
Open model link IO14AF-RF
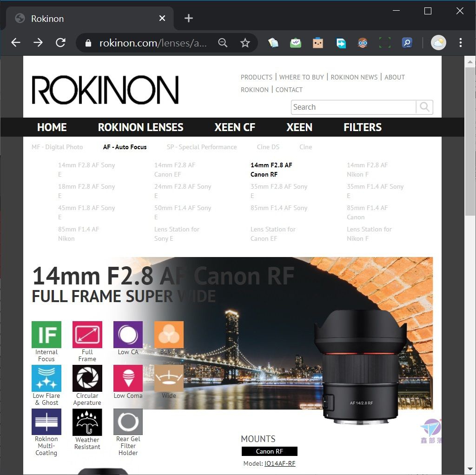280,463
